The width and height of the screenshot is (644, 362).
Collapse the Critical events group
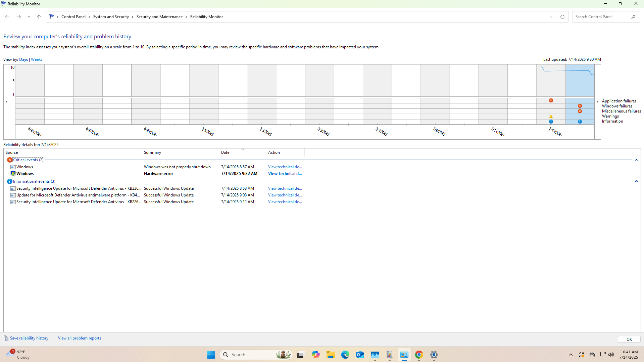(636, 160)
